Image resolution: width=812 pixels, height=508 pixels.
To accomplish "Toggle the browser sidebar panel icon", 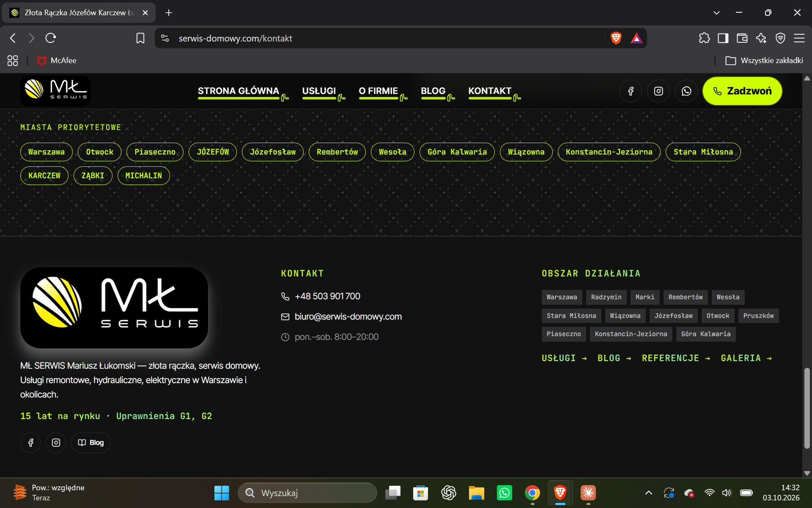I will (723, 38).
